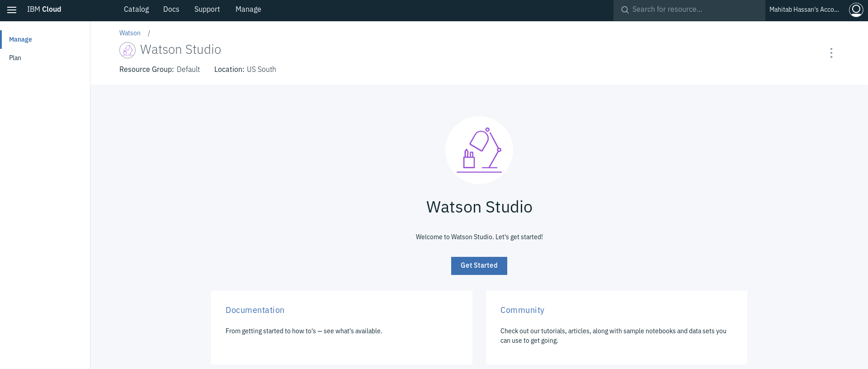Follow the Watson breadcrumb link
This screenshot has width=868, height=369.
tap(130, 33)
